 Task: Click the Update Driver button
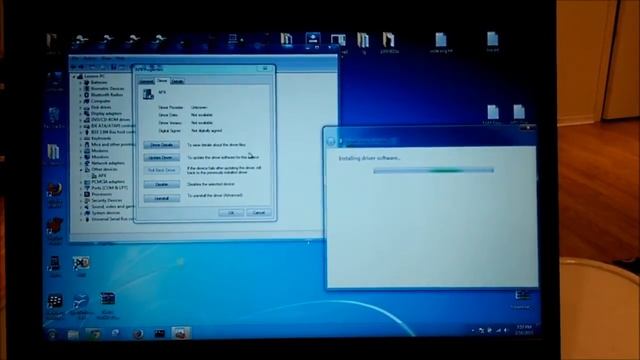pyautogui.click(x=162, y=158)
